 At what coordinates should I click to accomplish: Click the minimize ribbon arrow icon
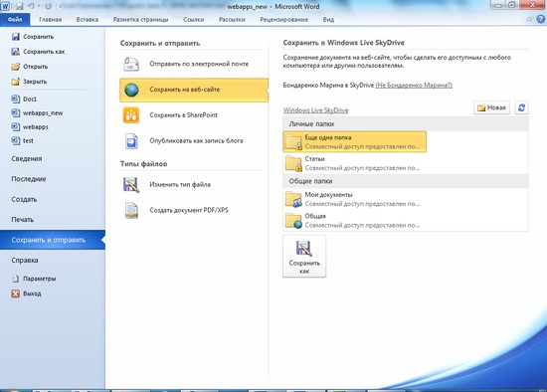coord(529,20)
